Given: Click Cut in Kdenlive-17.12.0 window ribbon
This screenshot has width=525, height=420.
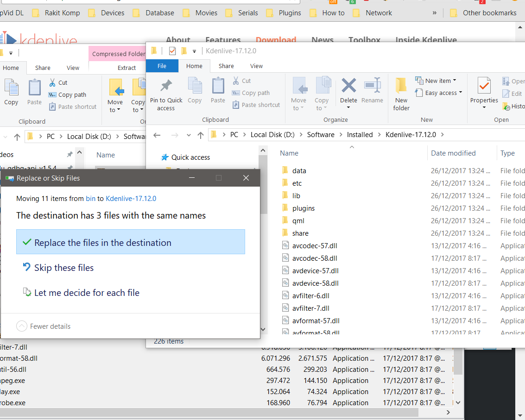Looking at the screenshot, I should [x=242, y=81].
